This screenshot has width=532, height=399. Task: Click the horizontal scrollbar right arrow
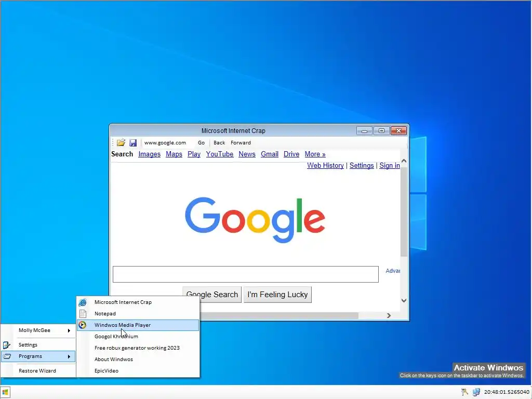[389, 315]
